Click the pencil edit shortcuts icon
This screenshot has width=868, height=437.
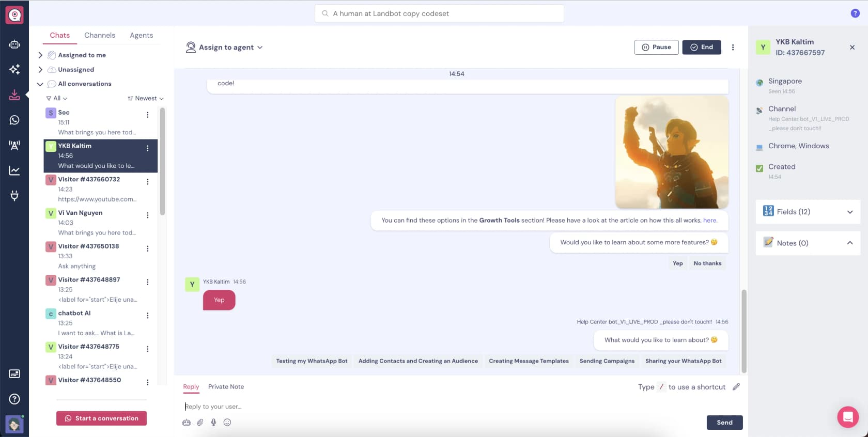[736, 387]
